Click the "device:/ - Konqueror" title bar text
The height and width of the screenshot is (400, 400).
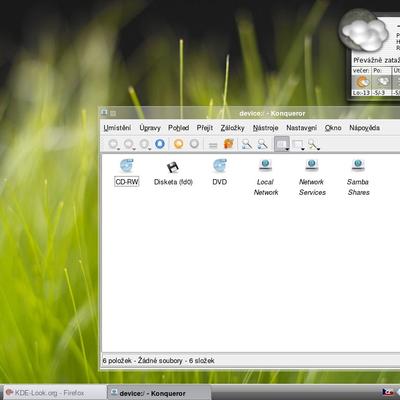point(272,114)
